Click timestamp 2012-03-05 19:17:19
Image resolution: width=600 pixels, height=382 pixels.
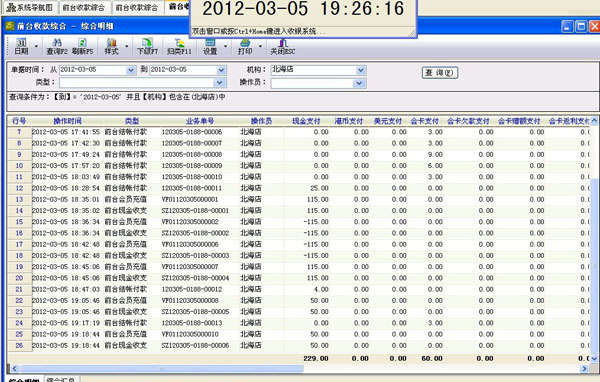[66, 323]
